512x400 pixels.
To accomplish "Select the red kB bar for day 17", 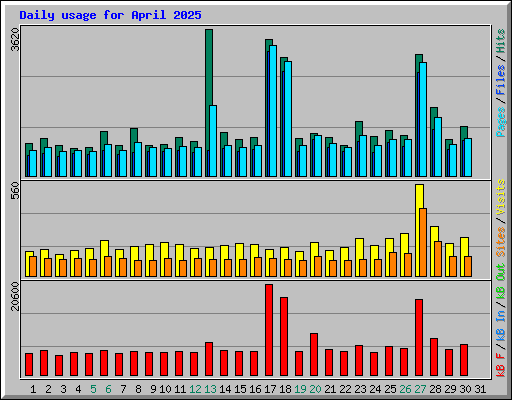I will [x=269, y=330].
